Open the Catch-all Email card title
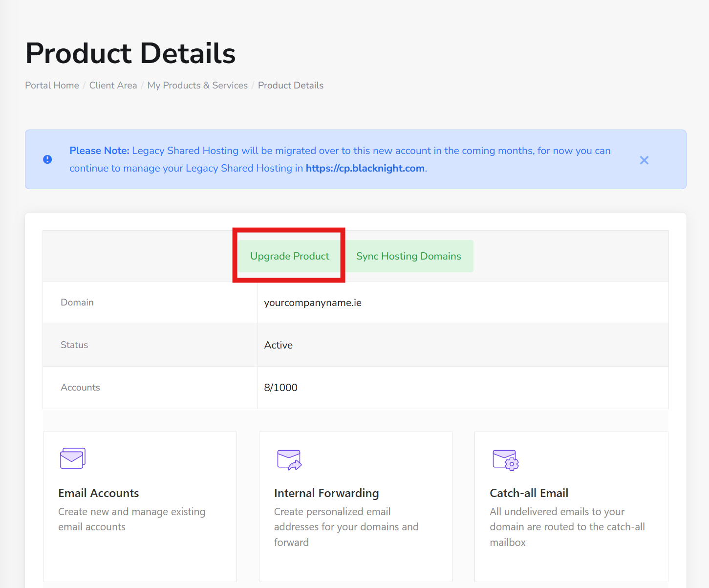This screenshot has width=709, height=588. [x=529, y=493]
